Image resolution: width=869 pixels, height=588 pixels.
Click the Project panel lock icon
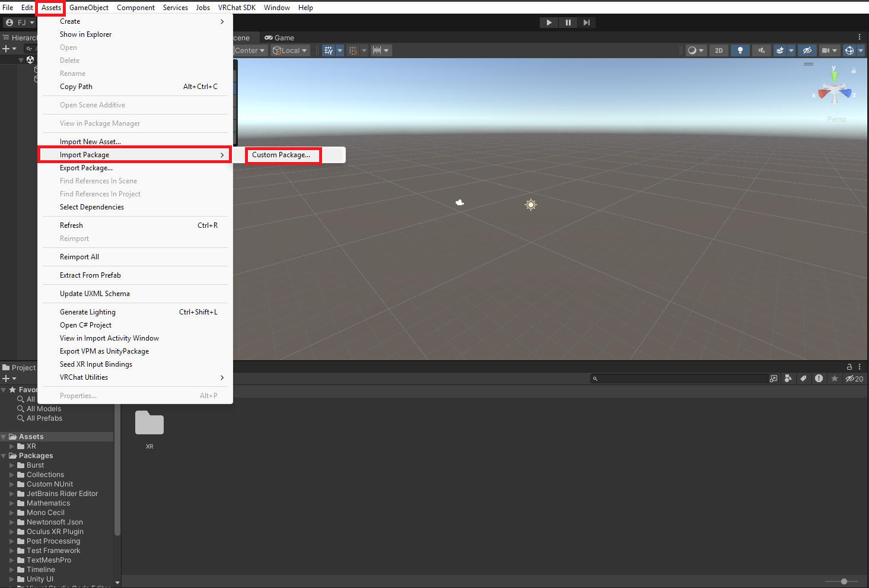click(x=849, y=367)
